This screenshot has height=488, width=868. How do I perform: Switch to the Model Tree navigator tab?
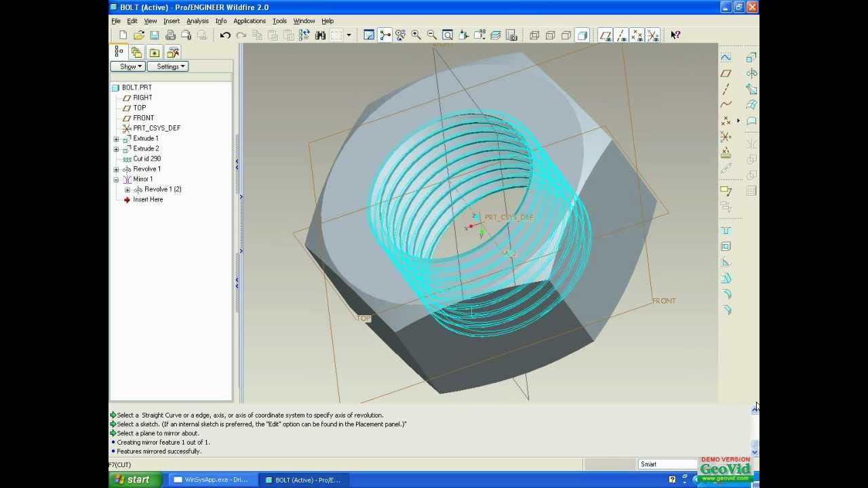[119, 52]
